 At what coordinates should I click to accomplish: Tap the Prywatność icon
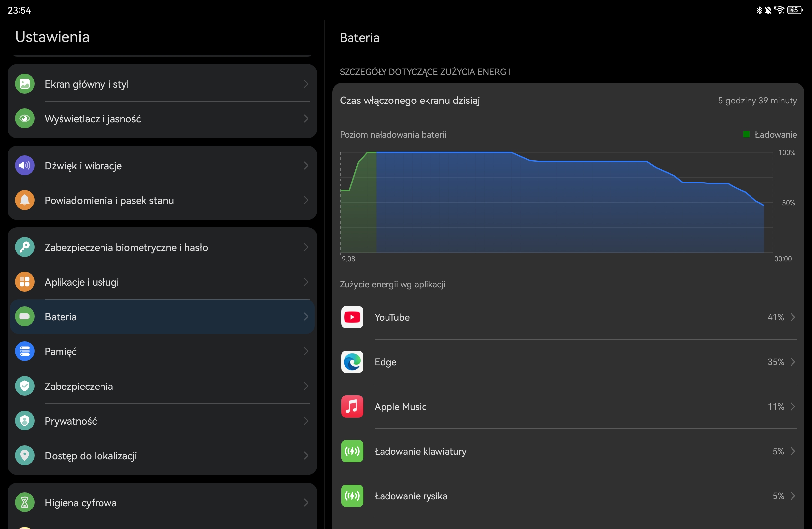point(24,421)
